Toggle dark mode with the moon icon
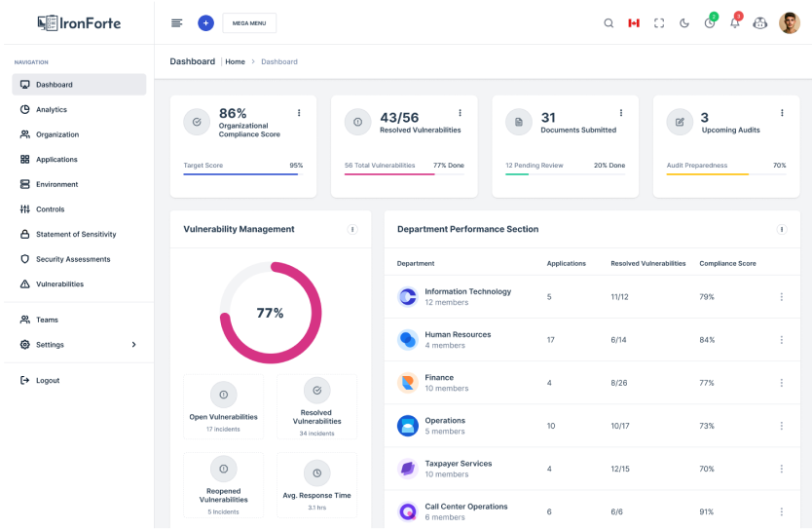Screen dimensions: 812x529 point(684,23)
